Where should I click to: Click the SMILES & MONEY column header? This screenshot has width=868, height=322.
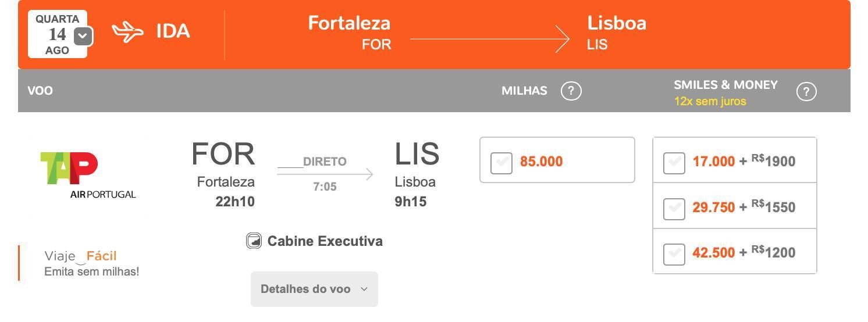[x=725, y=85]
